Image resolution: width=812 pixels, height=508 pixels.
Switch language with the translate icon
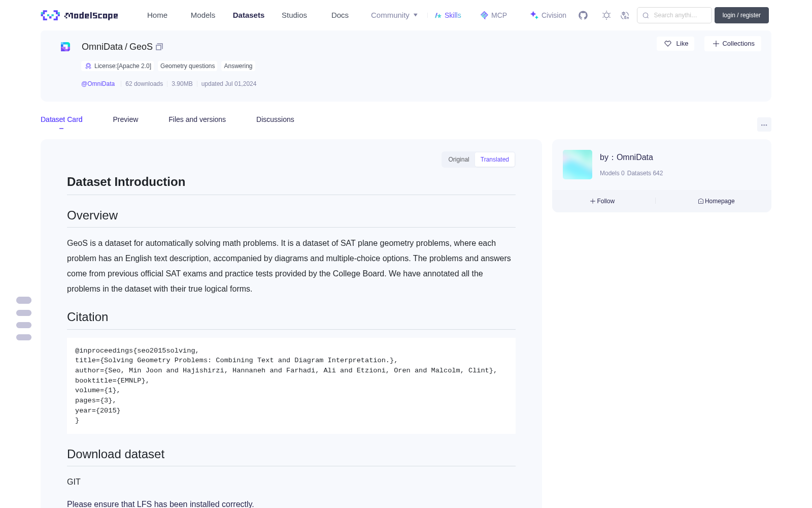(625, 15)
